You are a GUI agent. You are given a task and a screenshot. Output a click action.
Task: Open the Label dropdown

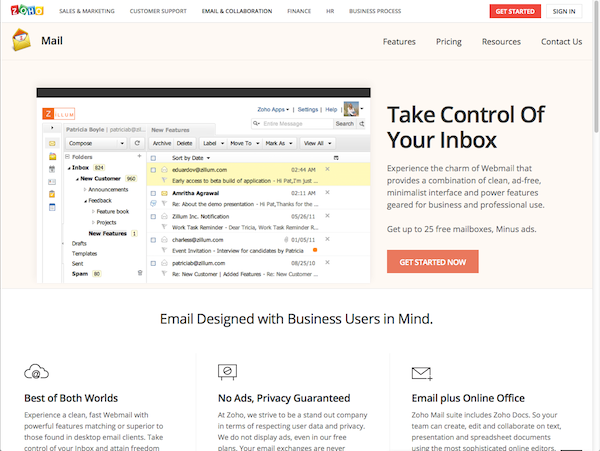213,143
